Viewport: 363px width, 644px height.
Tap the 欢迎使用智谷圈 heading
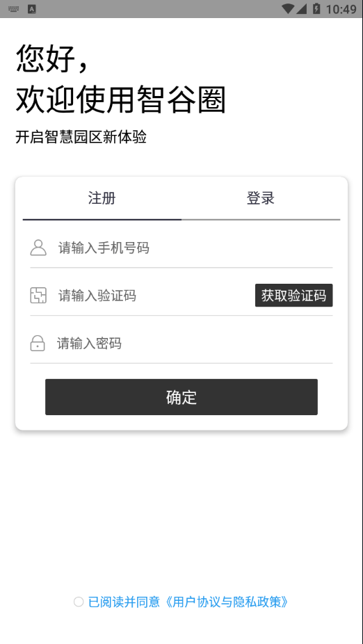[x=121, y=99]
